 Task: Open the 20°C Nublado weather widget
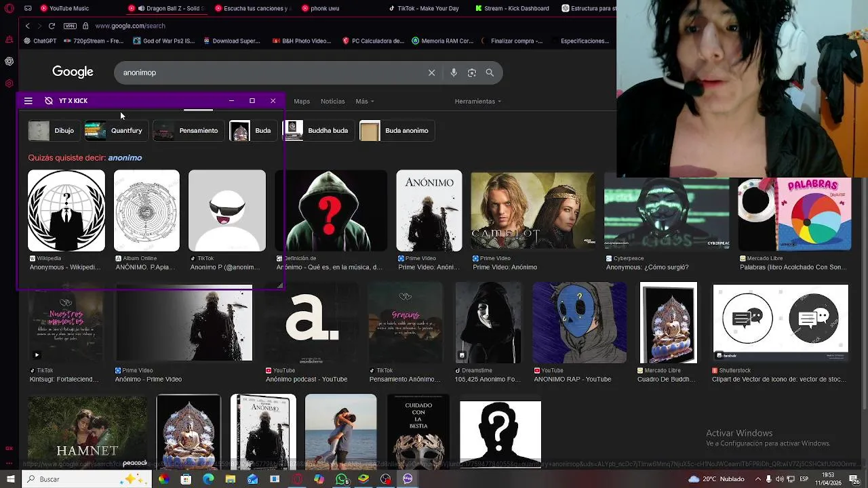click(716, 479)
